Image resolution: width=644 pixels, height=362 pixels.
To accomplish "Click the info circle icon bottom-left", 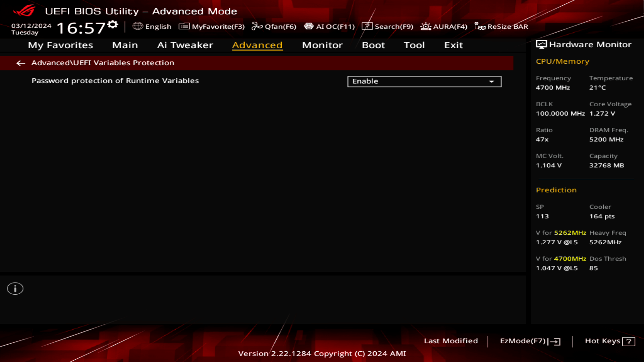I will click(15, 289).
